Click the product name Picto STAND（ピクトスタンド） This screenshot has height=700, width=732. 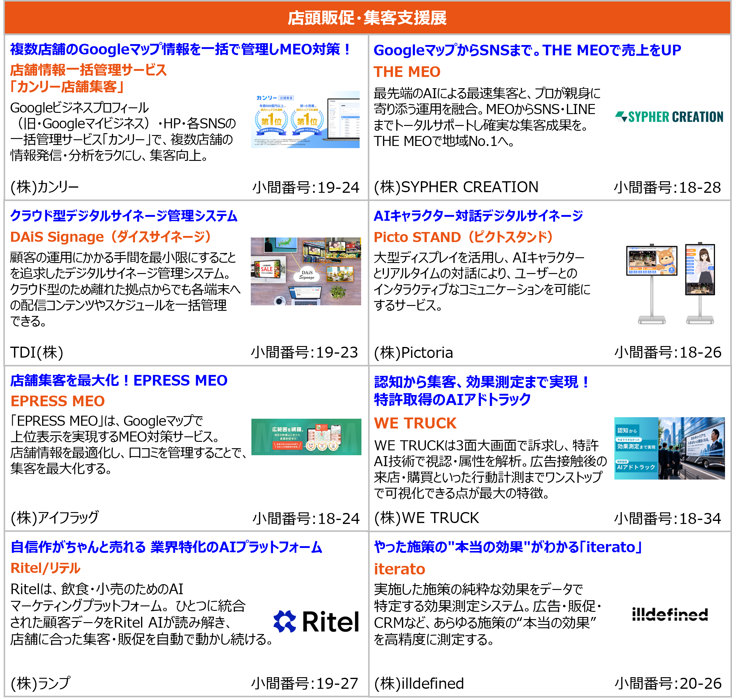pyautogui.click(x=463, y=237)
